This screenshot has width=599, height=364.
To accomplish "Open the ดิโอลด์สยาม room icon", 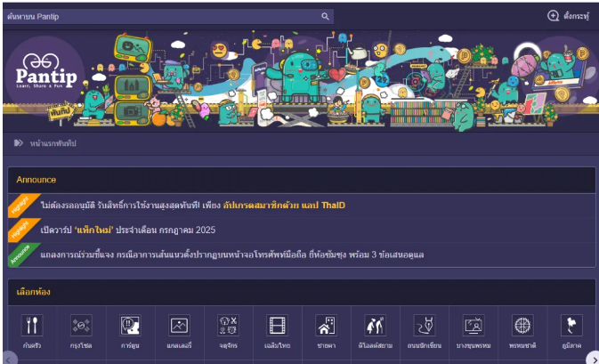I will coord(375,328).
